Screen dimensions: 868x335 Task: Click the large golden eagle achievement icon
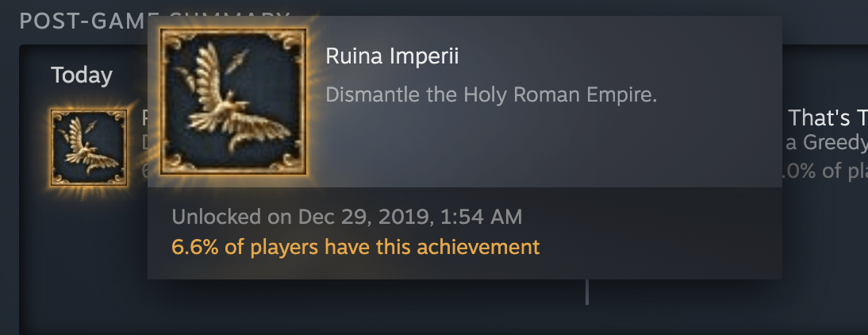click(x=233, y=102)
